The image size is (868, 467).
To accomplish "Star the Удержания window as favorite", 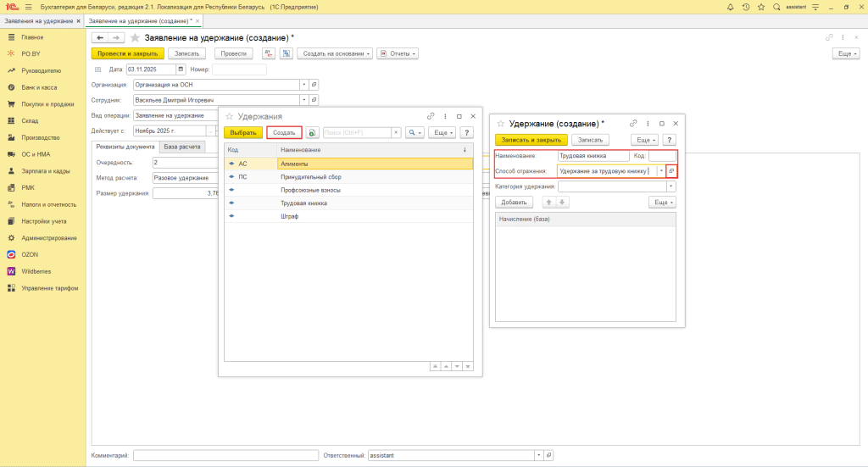I will pos(229,116).
